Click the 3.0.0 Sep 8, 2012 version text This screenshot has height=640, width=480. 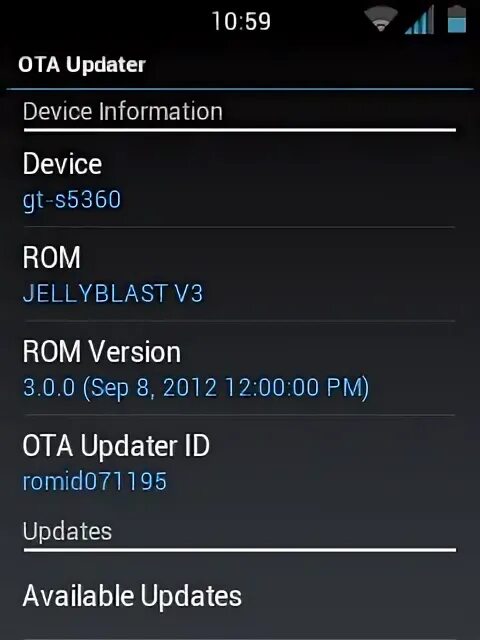(x=196, y=387)
